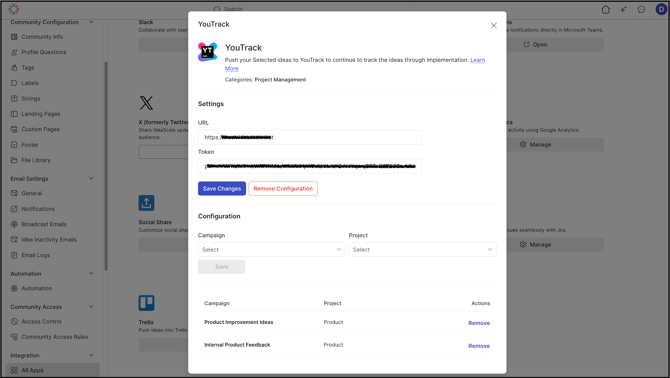This screenshot has height=378, width=670.
Task: Click the home icon in top bar
Action: click(x=605, y=9)
